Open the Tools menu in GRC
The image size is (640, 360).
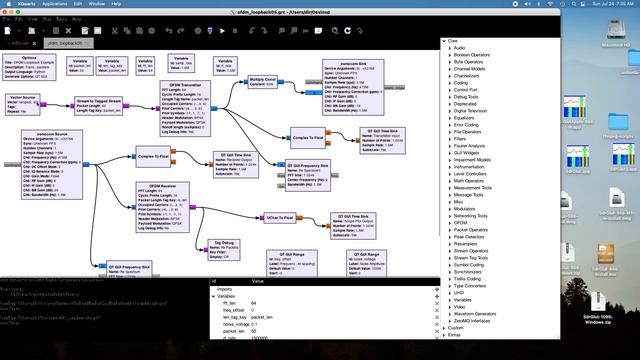point(61,19)
